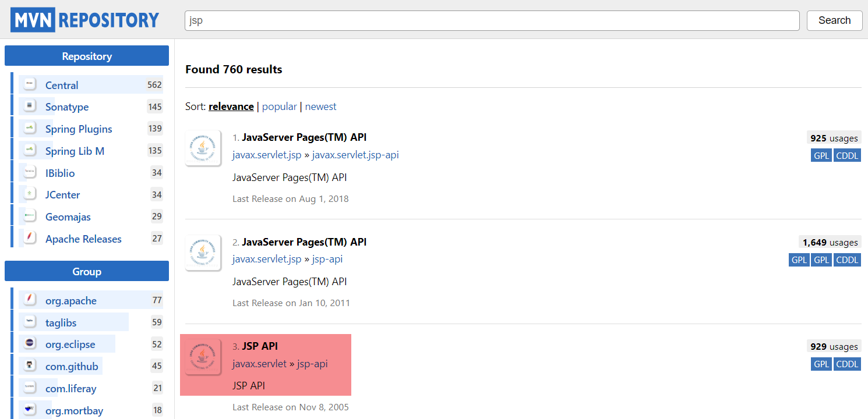This screenshot has height=419, width=868.
Task: Click the org.mortbay group icon
Action: (30, 410)
